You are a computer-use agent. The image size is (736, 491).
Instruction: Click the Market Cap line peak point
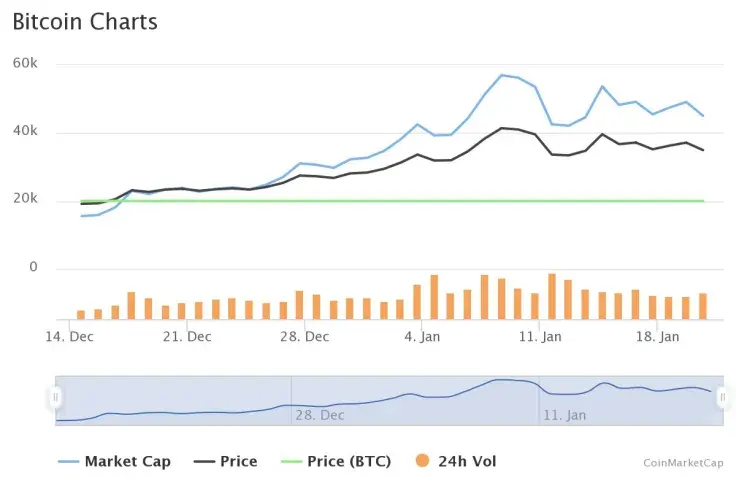coord(502,75)
